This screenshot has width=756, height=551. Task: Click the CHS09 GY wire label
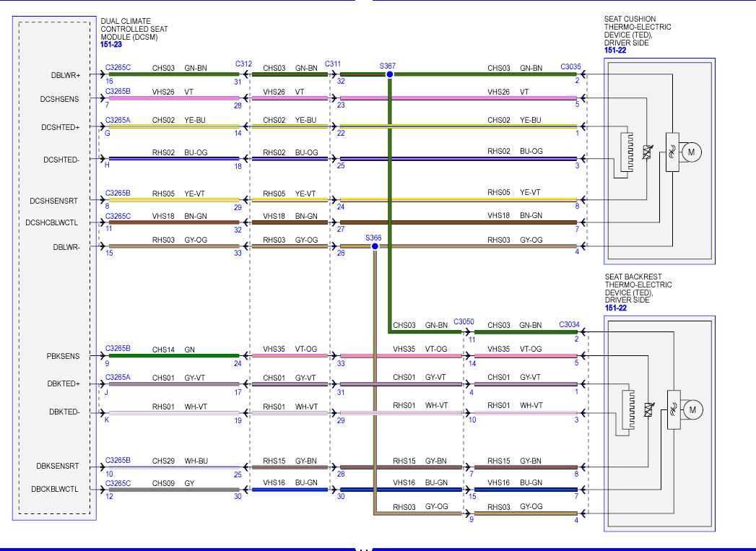173,483
